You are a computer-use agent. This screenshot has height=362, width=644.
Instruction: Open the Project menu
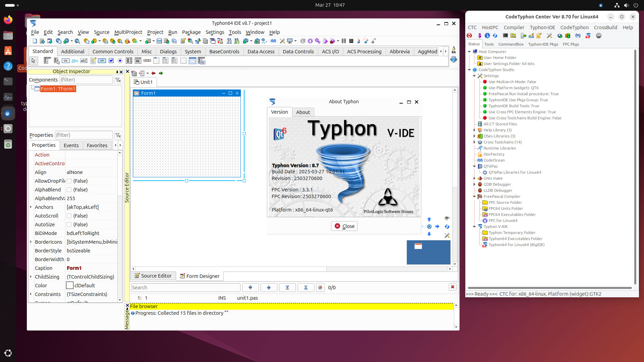[x=155, y=32]
